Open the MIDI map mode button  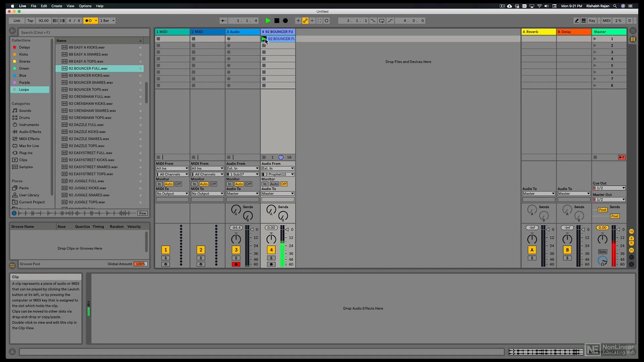[x=607, y=21]
